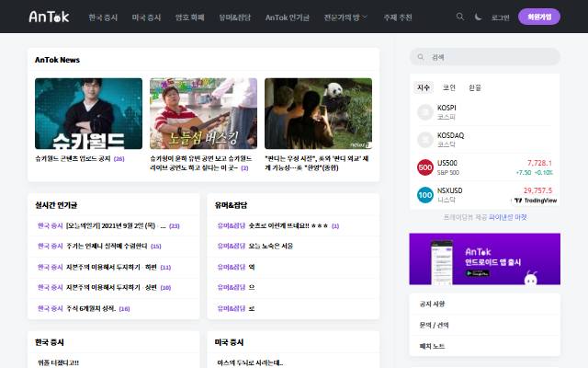Screen dimensions: 588x368
Task: Open the second post in the 유머&잡담 list
Action: [271, 246]
